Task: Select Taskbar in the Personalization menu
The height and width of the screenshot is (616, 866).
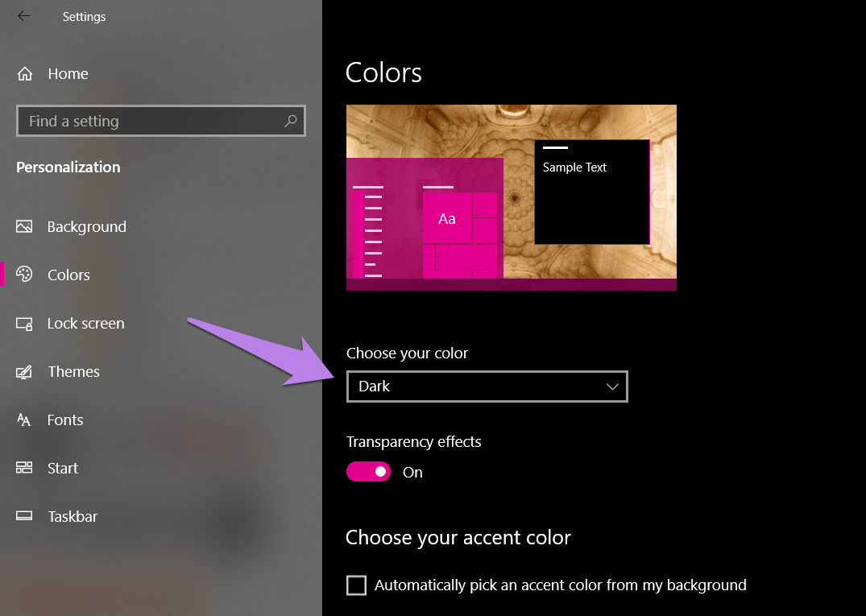Action: pyautogui.click(x=73, y=516)
